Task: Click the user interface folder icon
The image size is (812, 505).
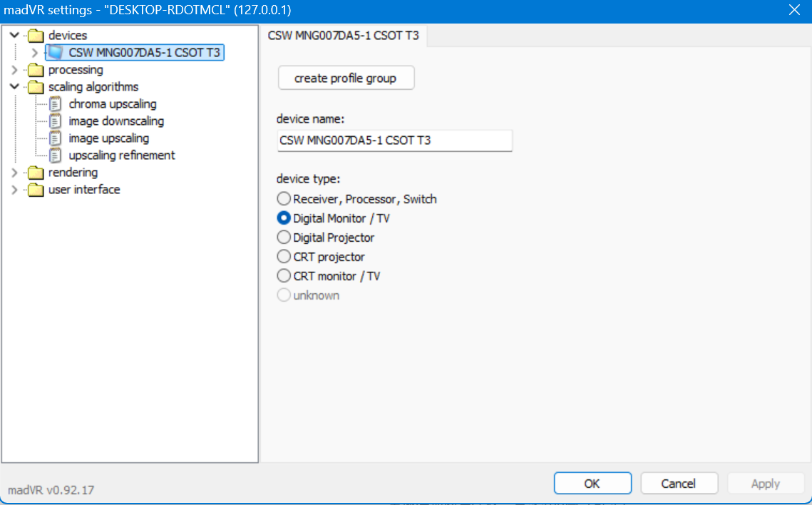Action: 36,190
